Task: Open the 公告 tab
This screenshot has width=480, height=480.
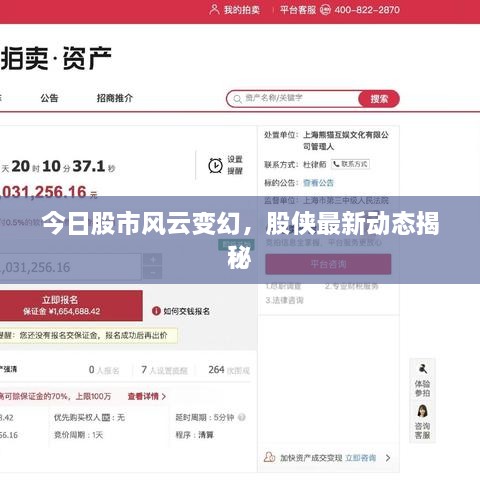Action: pos(49,98)
